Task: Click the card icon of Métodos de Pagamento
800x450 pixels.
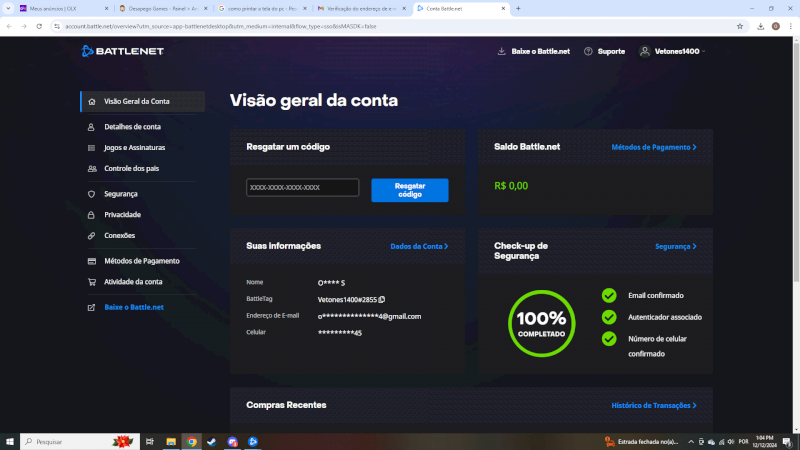Action: click(92, 261)
